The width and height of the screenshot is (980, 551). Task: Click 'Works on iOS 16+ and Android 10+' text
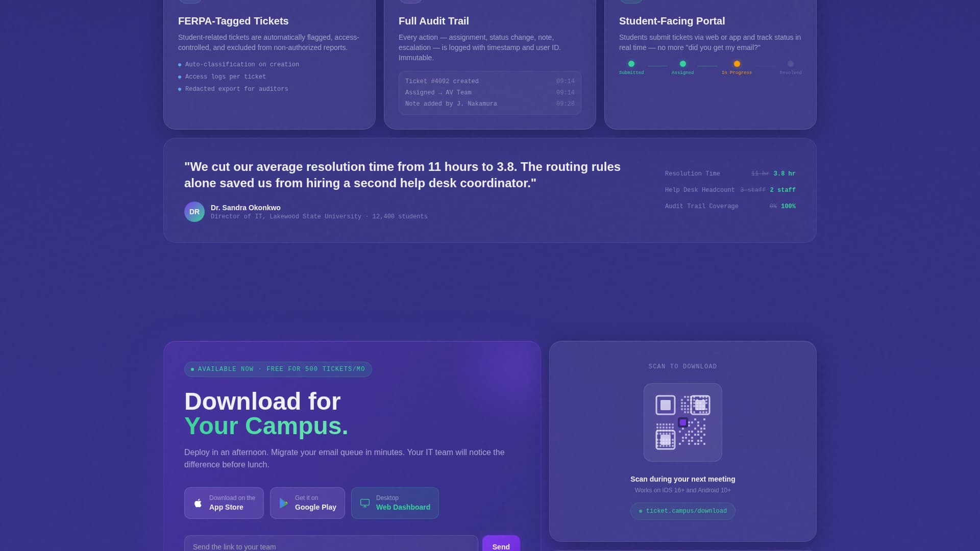coord(683,490)
